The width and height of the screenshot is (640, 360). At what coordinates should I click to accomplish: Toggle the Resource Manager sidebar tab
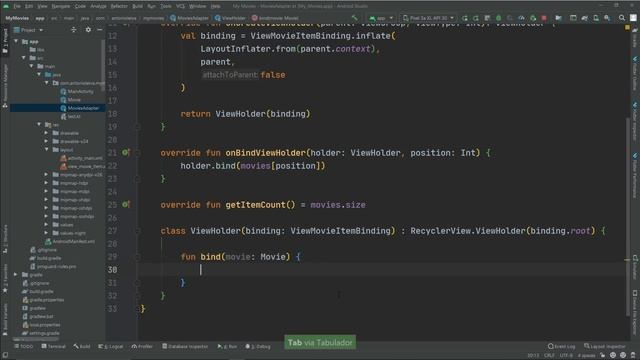click(5, 86)
